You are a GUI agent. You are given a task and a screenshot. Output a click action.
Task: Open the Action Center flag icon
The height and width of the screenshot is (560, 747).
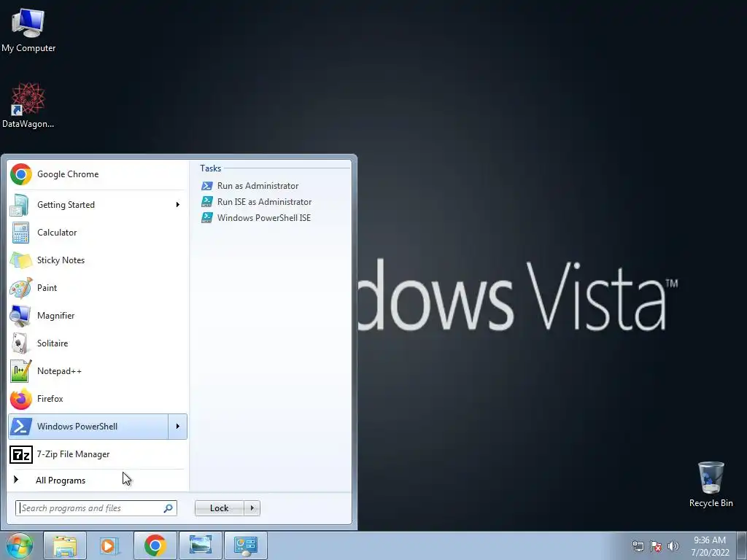pyautogui.click(x=656, y=546)
